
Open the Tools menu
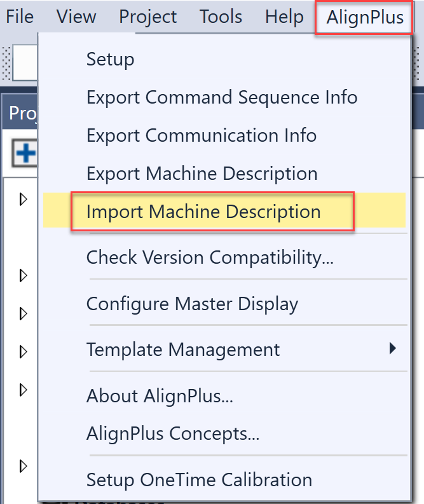pyautogui.click(x=221, y=17)
